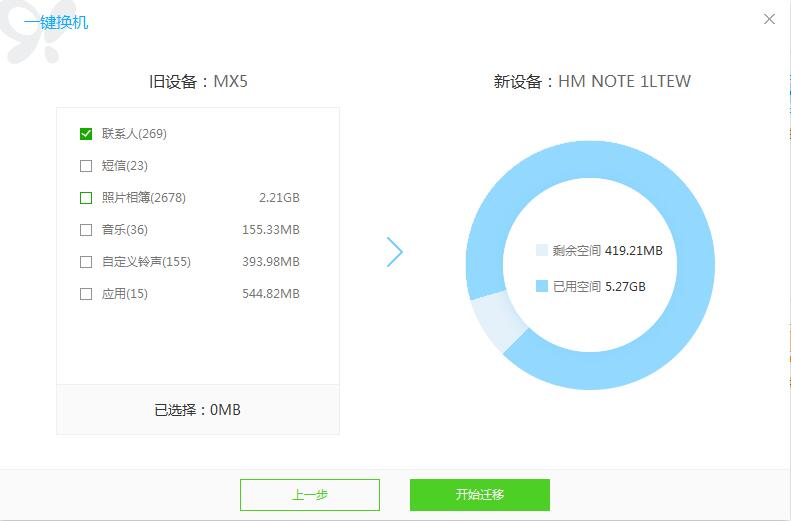791x521 pixels.
Task: Click the 剩余空间 legend color square
Action: 542,251
